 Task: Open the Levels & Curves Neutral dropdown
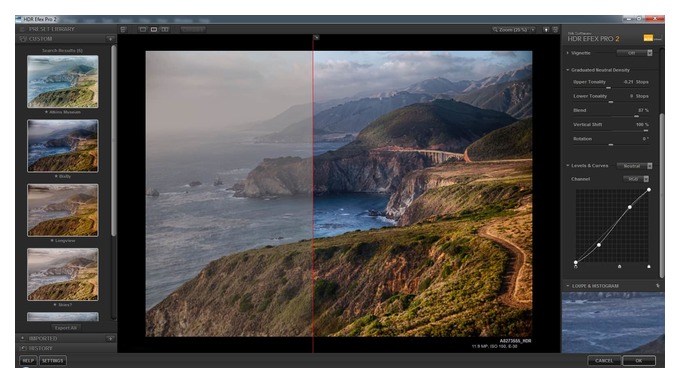pos(634,166)
